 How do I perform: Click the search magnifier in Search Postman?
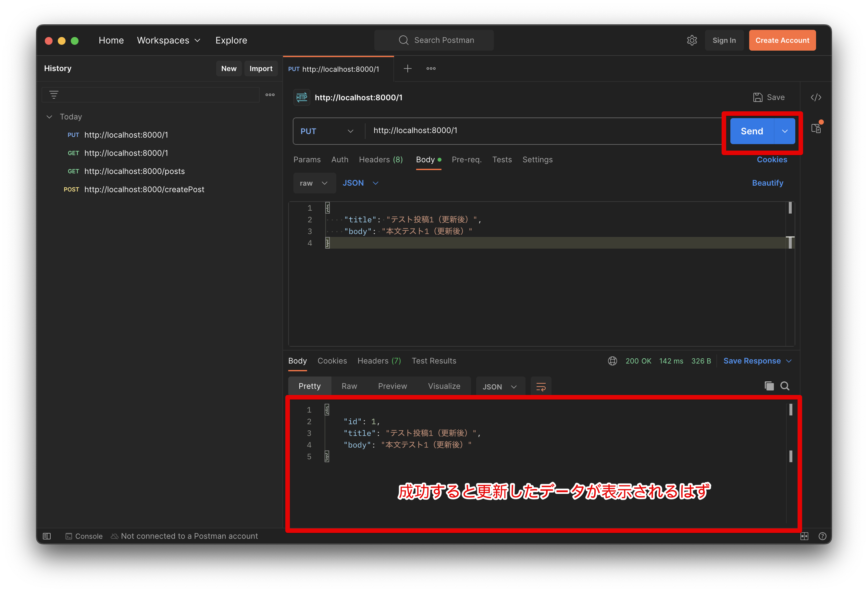point(403,40)
